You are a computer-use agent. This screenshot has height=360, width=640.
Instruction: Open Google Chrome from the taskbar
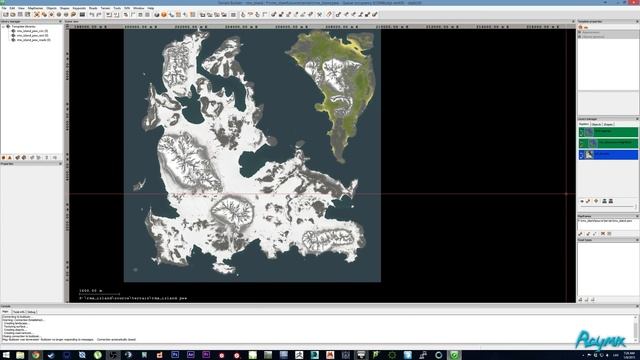36,355
